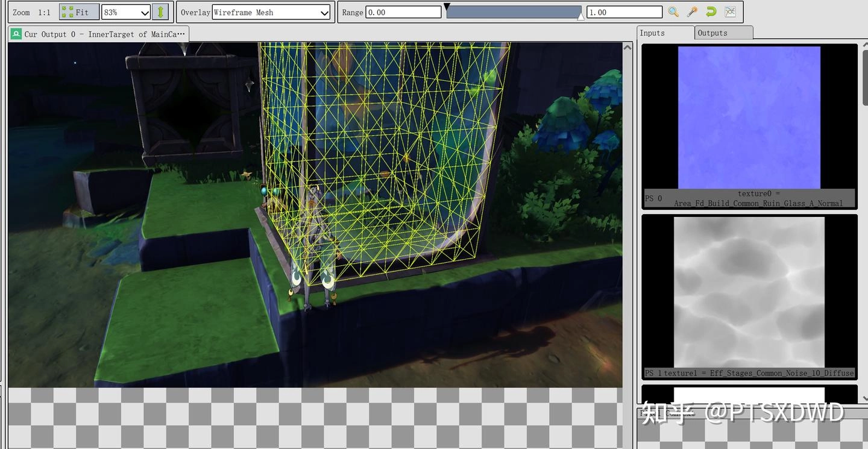This screenshot has width=868, height=449.
Task: Toggle the range histogram icon
Action: [x=731, y=12]
